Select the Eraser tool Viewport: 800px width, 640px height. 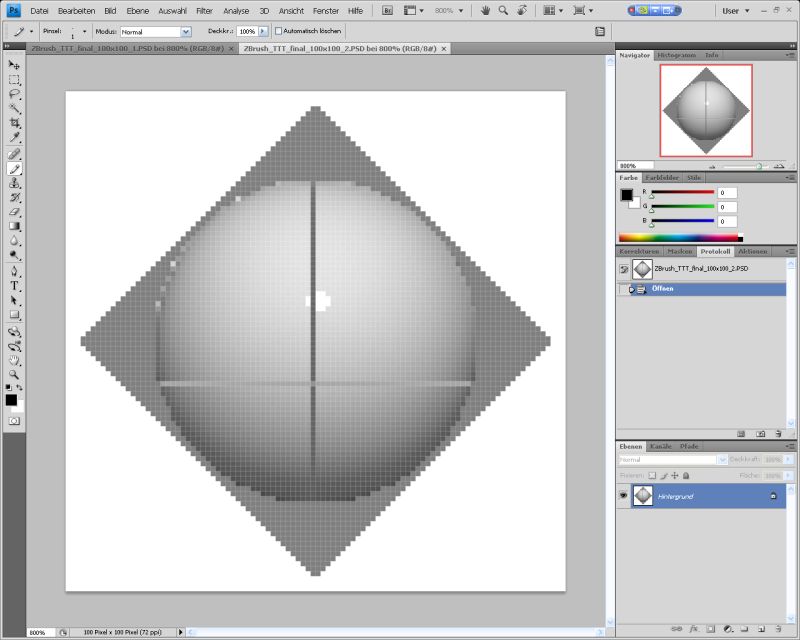point(14,211)
